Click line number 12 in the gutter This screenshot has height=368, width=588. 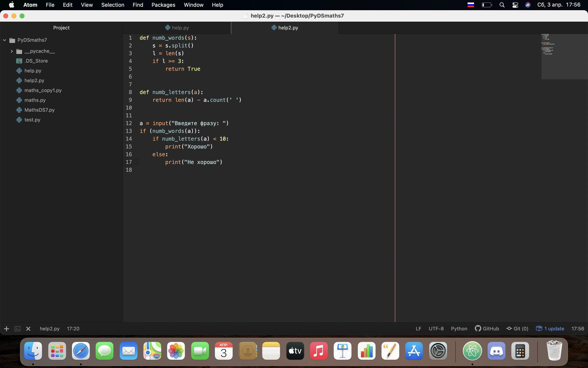coord(129,123)
